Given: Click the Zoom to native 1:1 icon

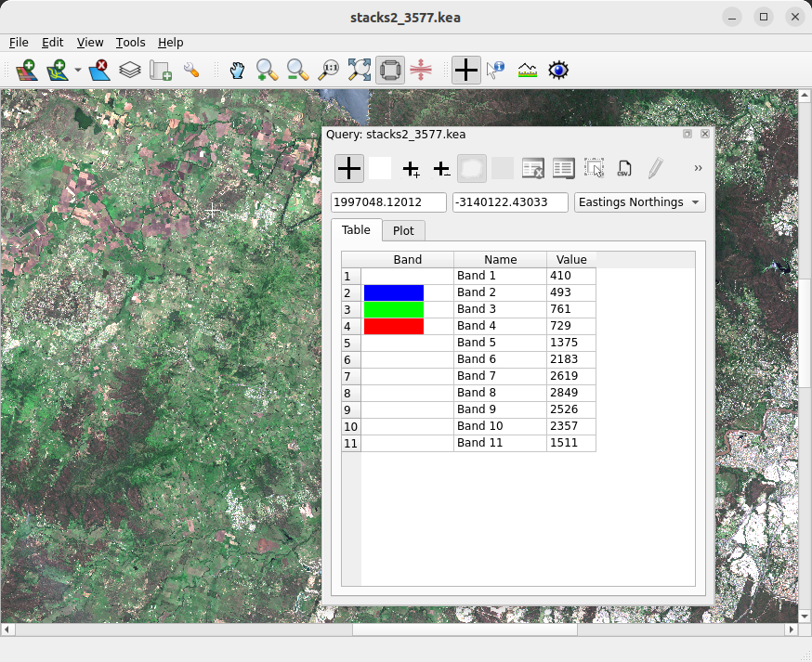Looking at the screenshot, I should [x=329, y=70].
